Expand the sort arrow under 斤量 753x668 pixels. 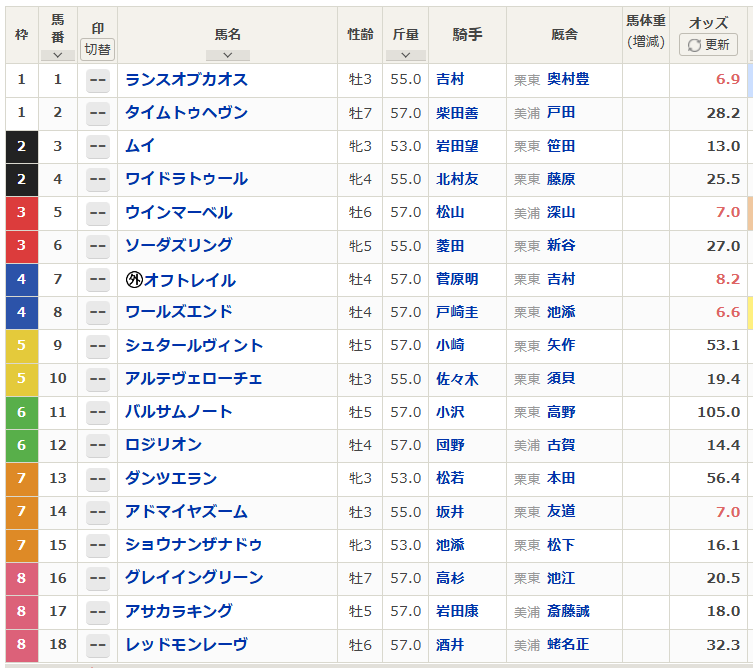coord(405,55)
